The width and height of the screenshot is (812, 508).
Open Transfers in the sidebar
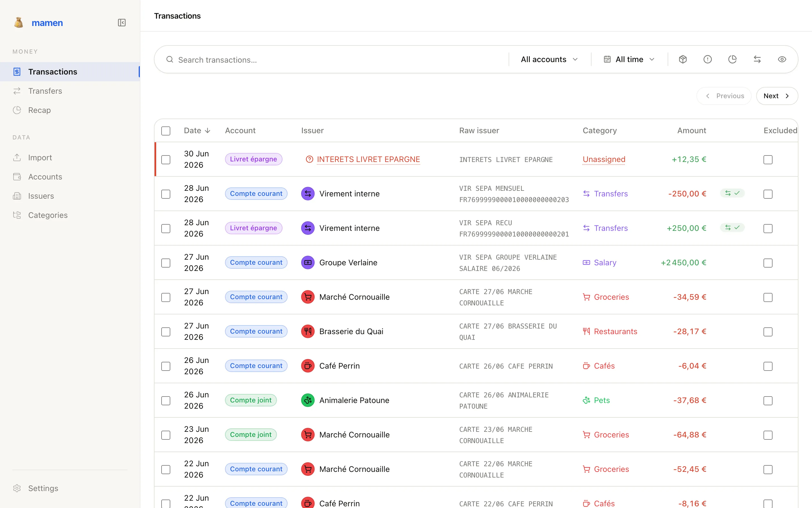point(70,91)
